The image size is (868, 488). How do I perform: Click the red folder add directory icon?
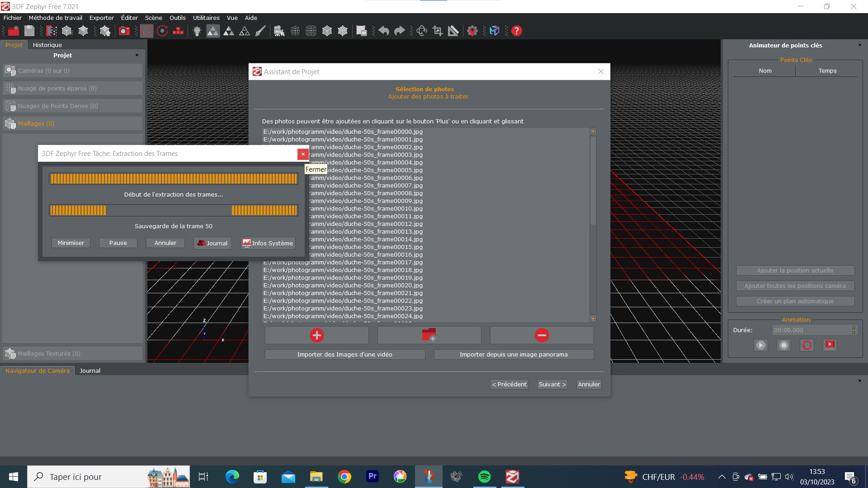(x=429, y=335)
